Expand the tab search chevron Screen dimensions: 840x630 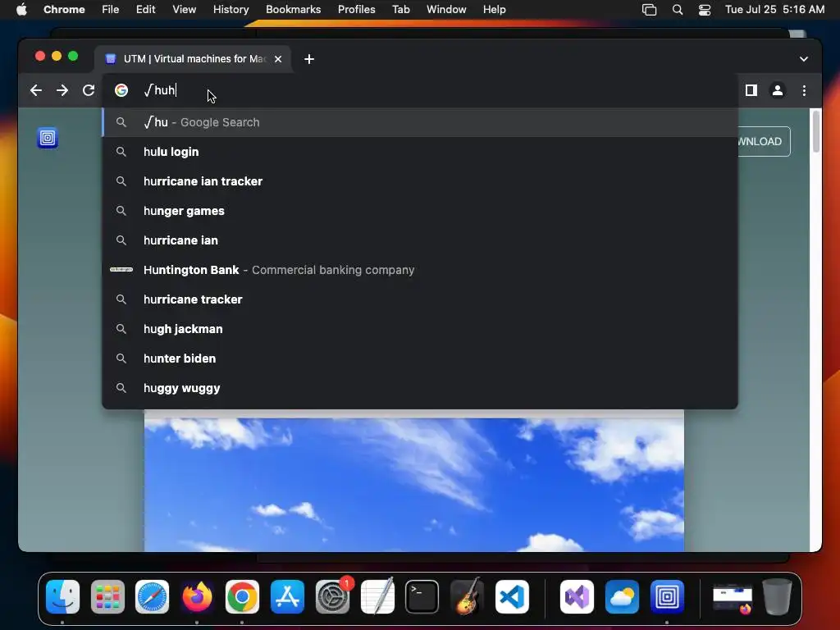tap(804, 59)
